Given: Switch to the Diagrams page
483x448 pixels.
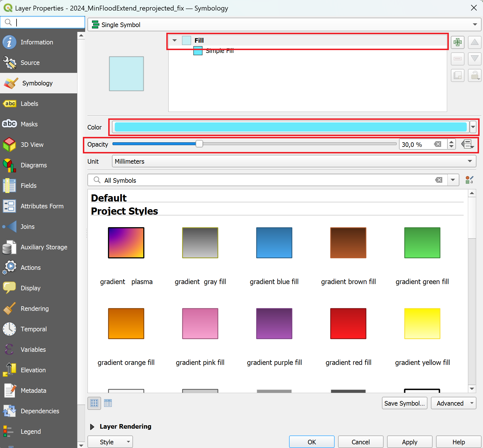Looking at the screenshot, I should tap(38, 165).
